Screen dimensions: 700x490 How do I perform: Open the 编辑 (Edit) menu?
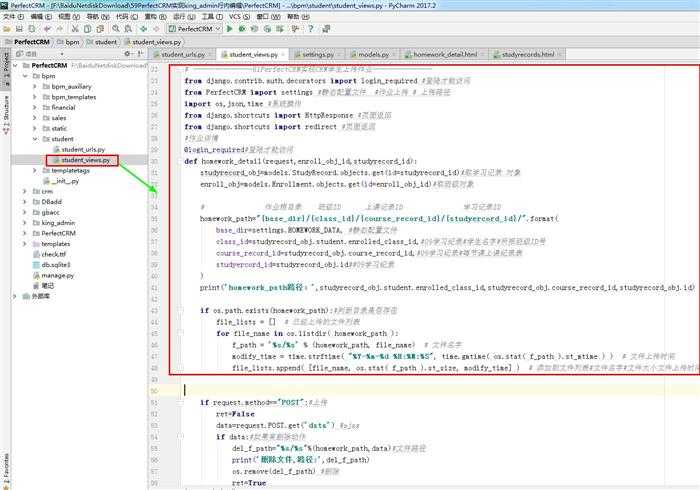(41, 17)
